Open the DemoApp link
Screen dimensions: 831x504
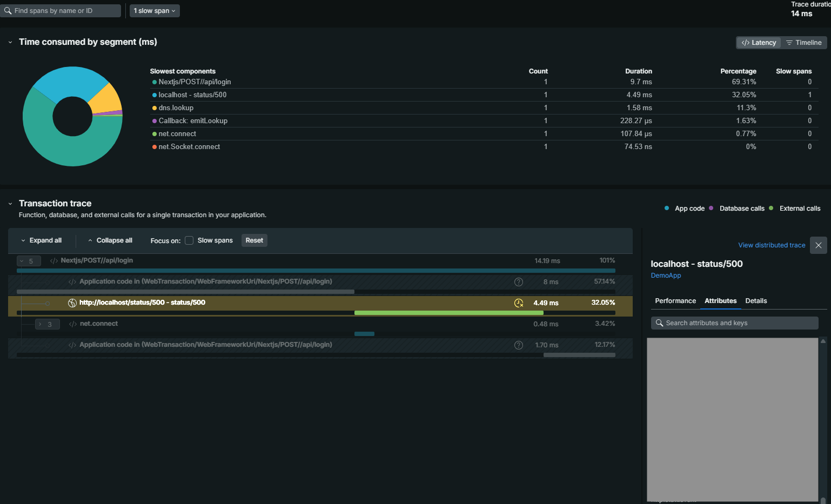pyautogui.click(x=666, y=275)
